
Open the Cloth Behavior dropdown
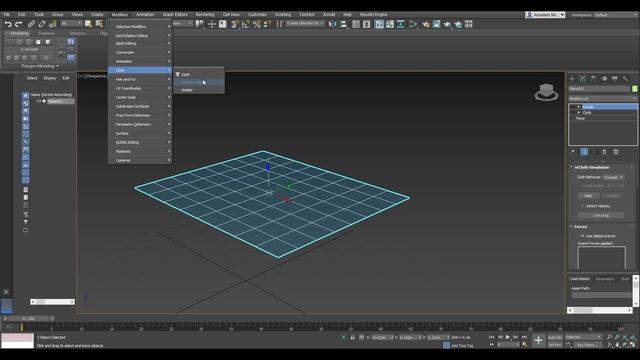(613, 177)
